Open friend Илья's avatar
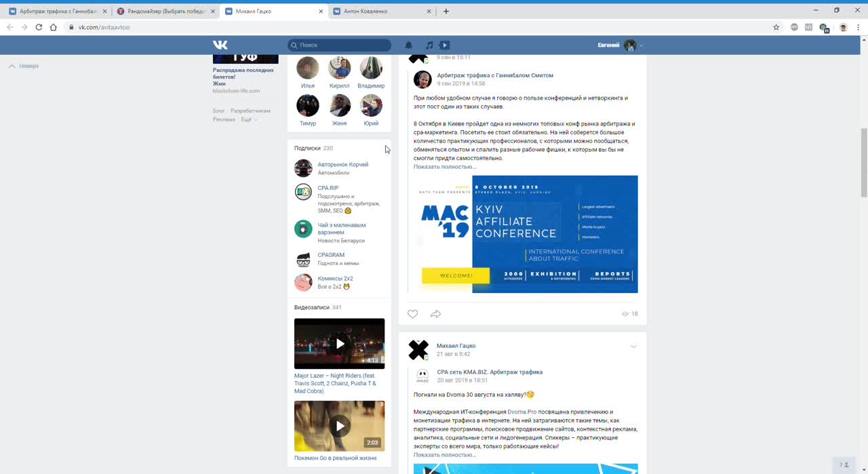The height and width of the screenshot is (474, 868). (x=308, y=68)
